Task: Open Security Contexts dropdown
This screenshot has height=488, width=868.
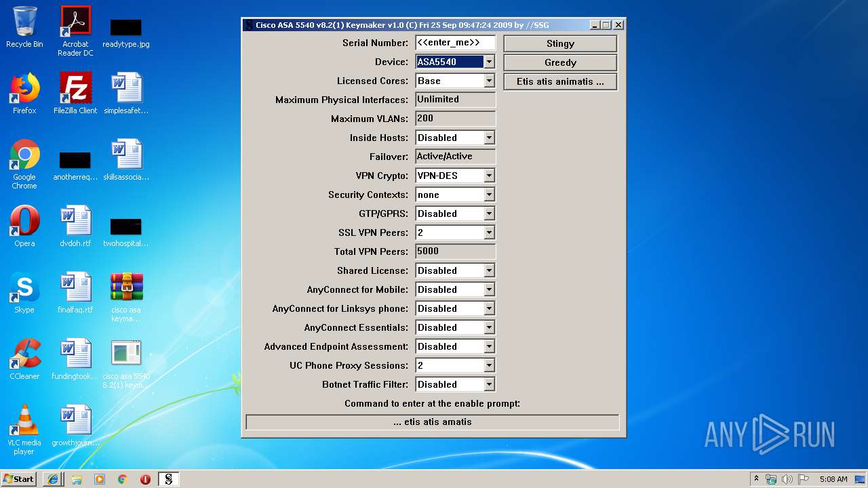Action: [x=489, y=195]
